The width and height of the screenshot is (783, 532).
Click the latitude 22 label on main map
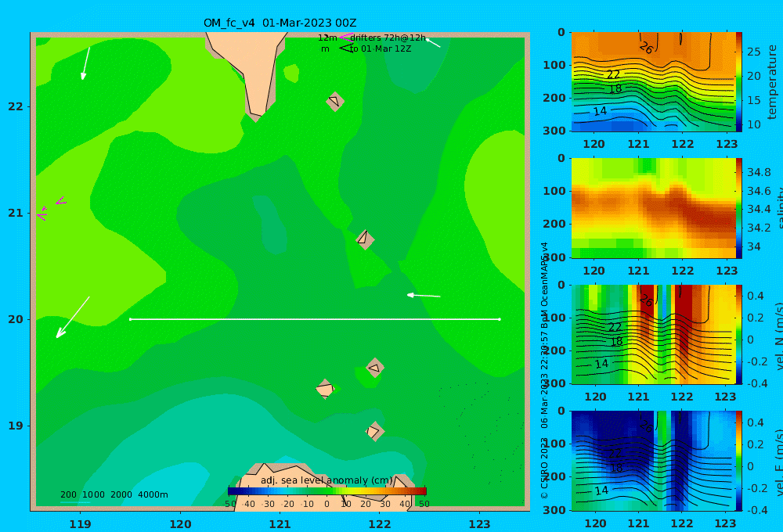click(16, 106)
